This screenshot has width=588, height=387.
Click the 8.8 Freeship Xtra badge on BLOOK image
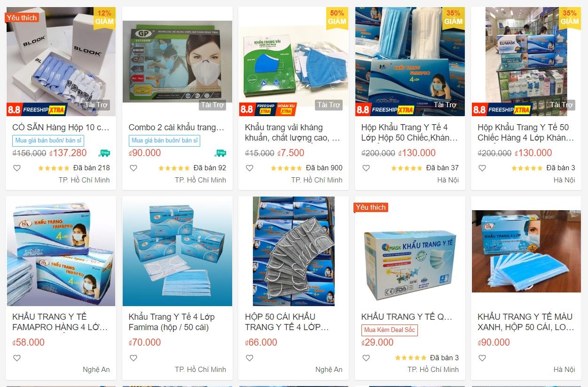point(37,110)
